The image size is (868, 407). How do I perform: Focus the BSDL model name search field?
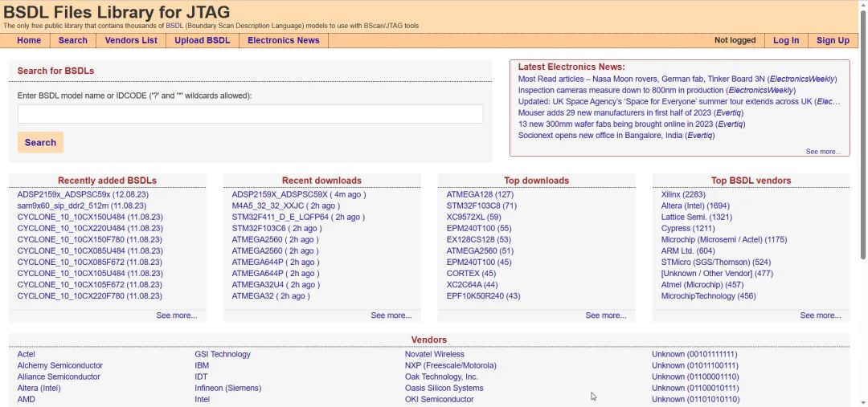[x=250, y=114]
